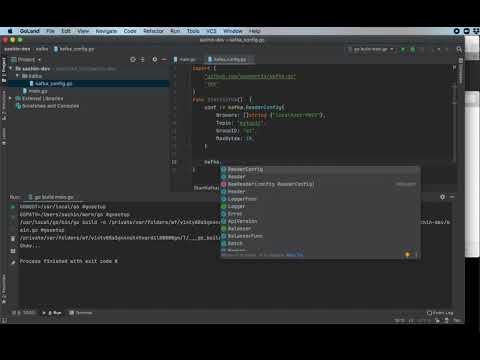The width and height of the screenshot is (480, 360).
Task: Click kafka_config.go in the breadcrumb bar
Action: pos(74,49)
